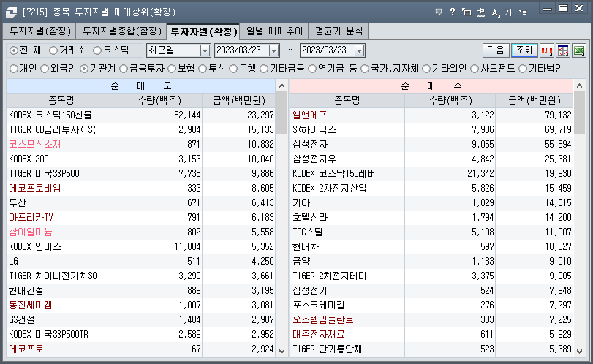The image size is (593, 364).
Task: Switch to the 평균가 분석 tab
Action: click(x=339, y=31)
